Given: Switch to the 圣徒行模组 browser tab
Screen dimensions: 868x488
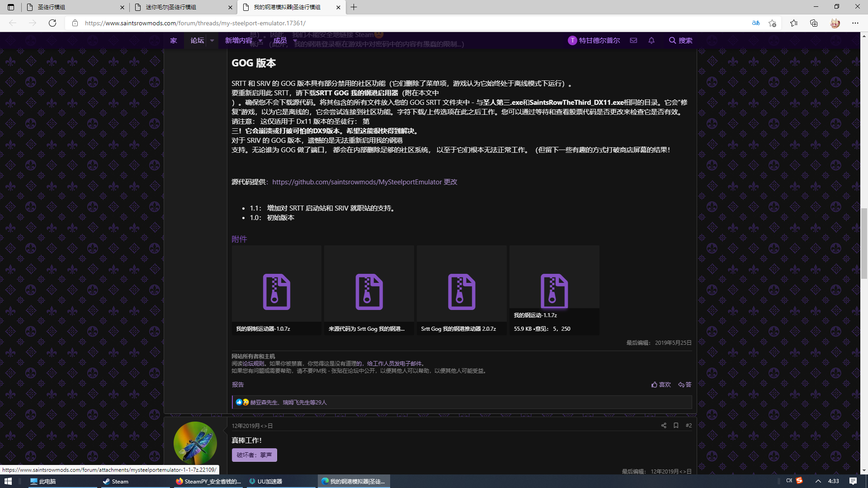Looking at the screenshot, I should [x=75, y=7].
